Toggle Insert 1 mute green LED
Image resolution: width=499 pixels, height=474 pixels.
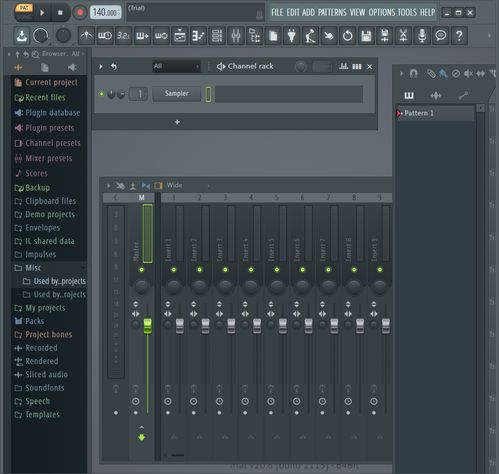(x=174, y=269)
